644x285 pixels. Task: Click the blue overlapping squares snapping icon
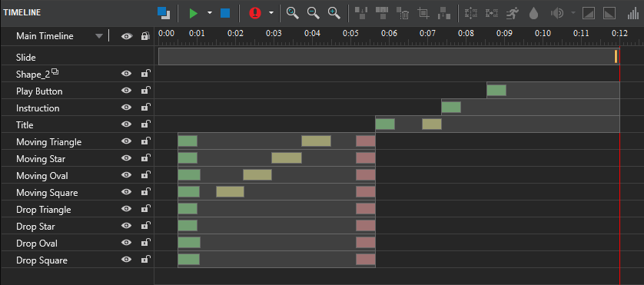click(164, 13)
